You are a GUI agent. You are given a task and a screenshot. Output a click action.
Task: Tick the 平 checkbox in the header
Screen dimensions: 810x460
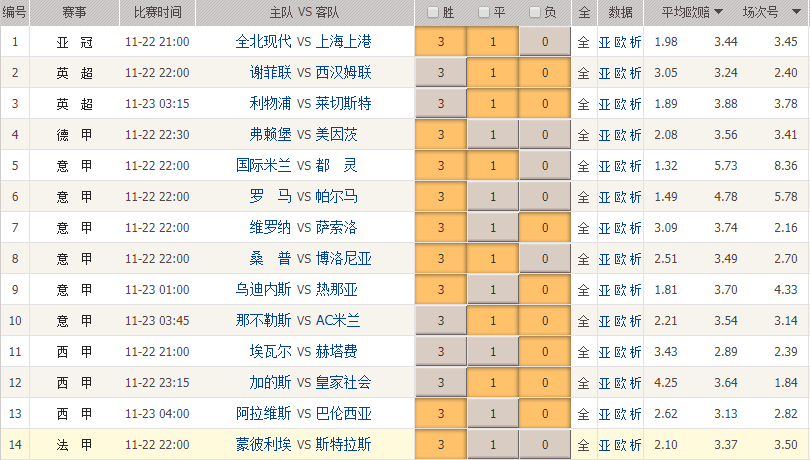[484, 12]
